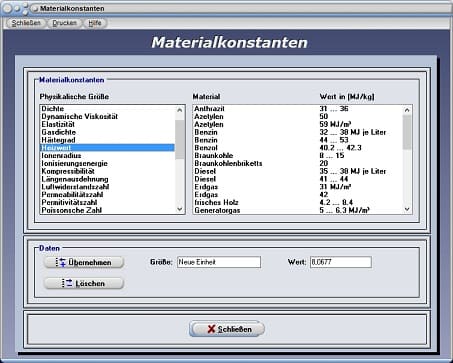This screenshot has width=453, height=363.
Task: Click the up arrow of the Physikalische Größe scrollbar
Action: coord(180,110)
